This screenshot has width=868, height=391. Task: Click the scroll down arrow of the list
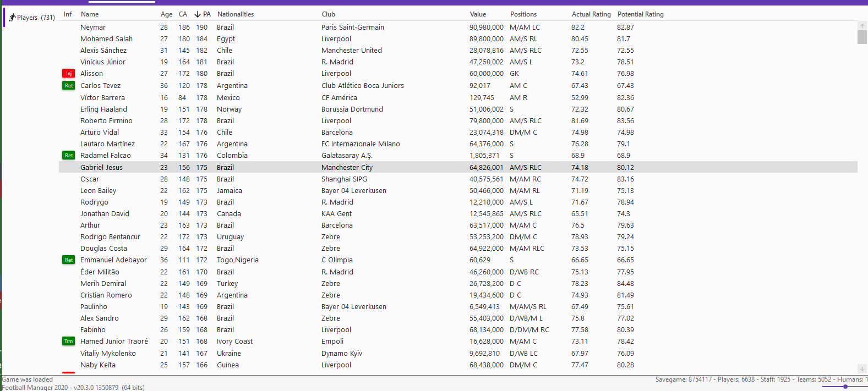pos(862,368)
